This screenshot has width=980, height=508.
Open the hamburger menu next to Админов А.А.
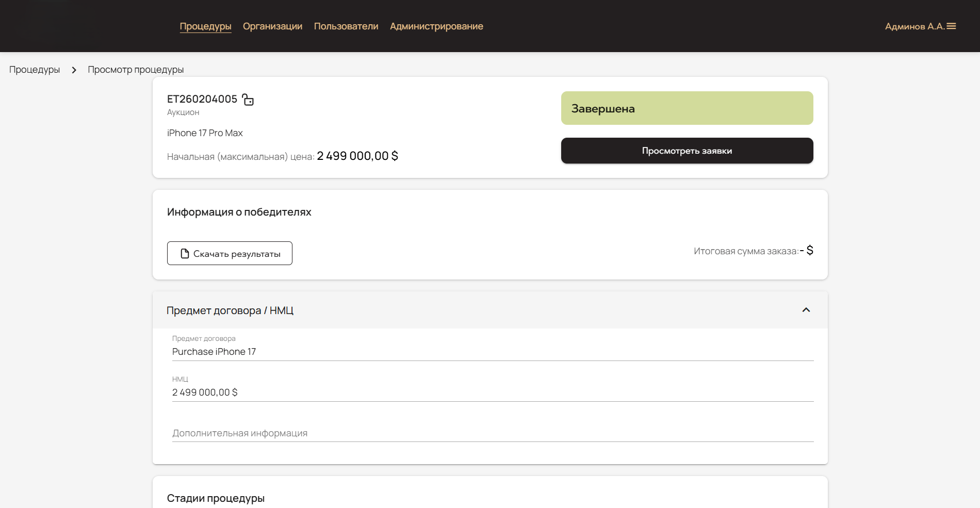(951, 26)
